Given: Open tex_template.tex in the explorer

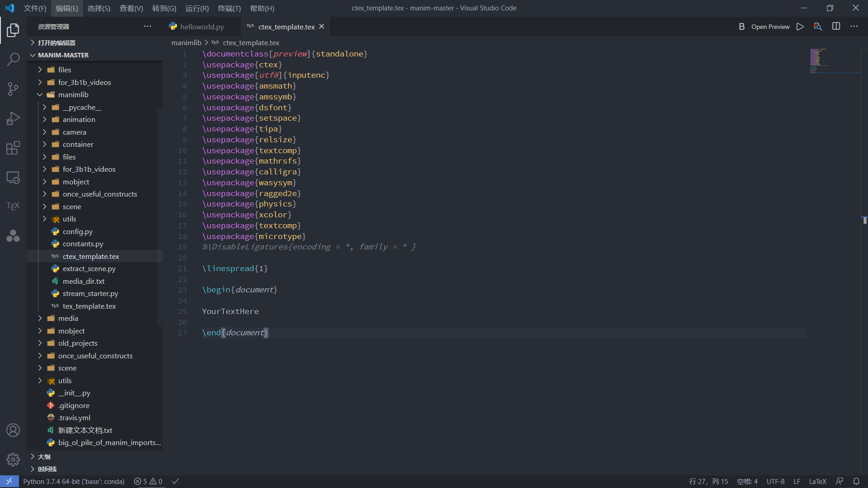Looking at the screenshot, I should [x=95, y=306].
